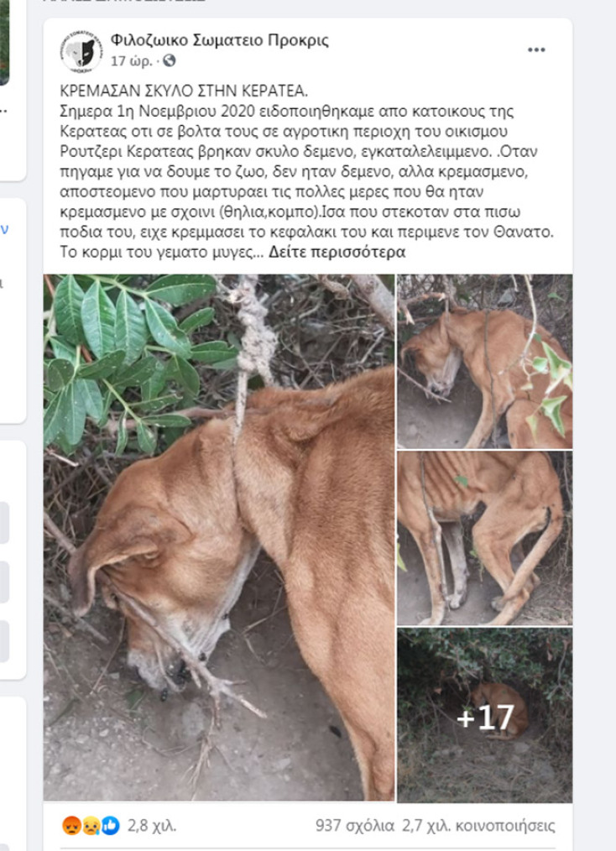The height and width of the screenshot is (851, 616).
Task: Open the top right dog photo
Action: pos(484,362)
